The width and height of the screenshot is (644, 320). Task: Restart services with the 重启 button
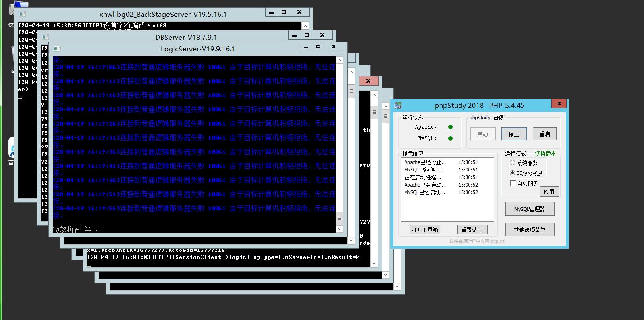544,134
